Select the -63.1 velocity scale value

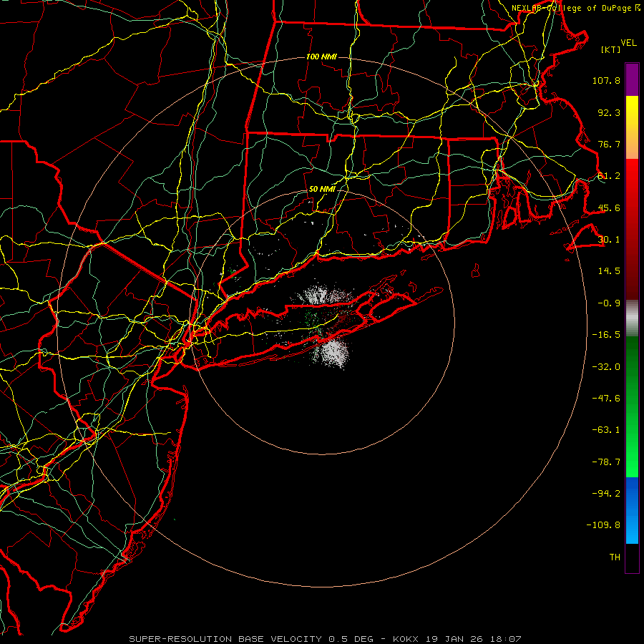coord(606,430)
